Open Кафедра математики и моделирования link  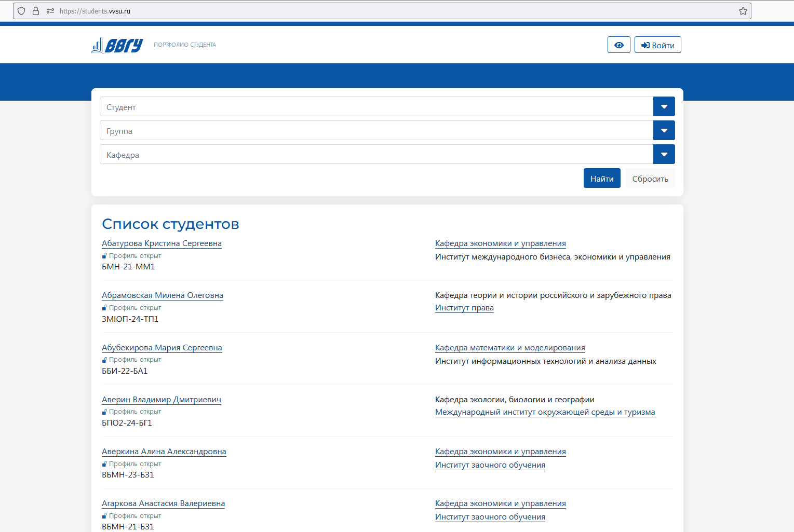click(509, 348)
